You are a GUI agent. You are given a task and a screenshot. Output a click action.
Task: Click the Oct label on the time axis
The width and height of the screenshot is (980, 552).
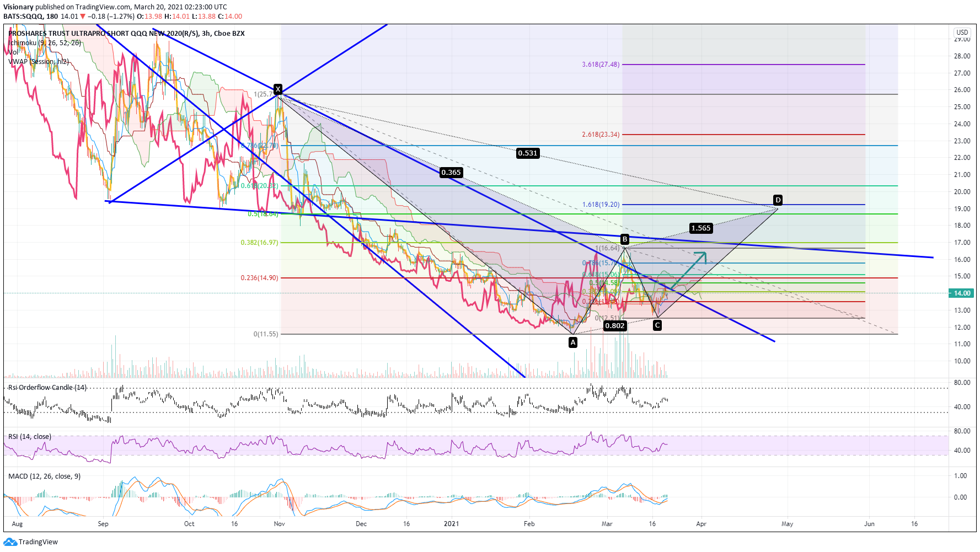pyautogui.click(x=189, y=524)
